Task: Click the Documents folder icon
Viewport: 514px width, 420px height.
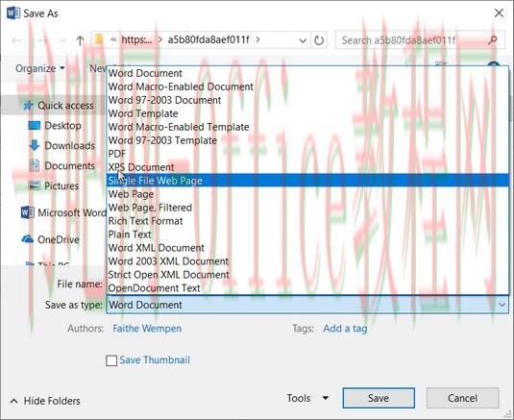Action: [35, 165]
